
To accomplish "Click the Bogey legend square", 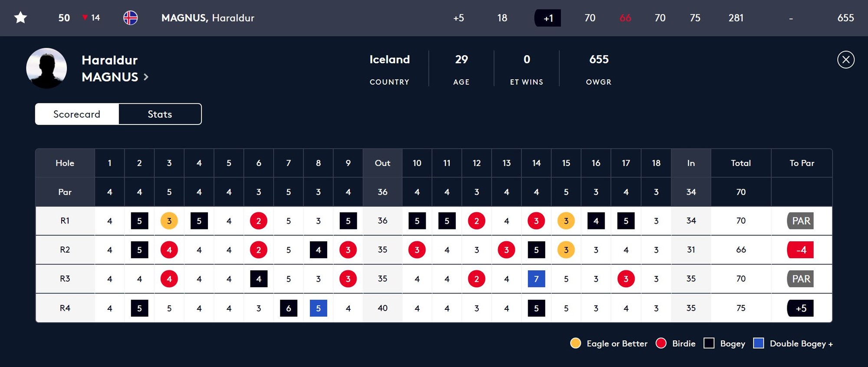I will pyautogui.click(x=709, y=343).
